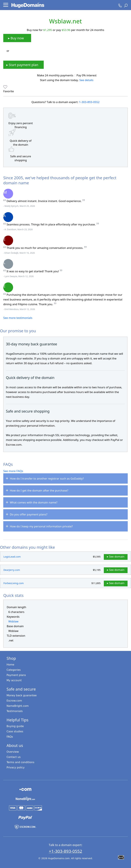Click the Escrow.com shield logo
The width and height of the screenshot is (131, 868).
click(x=25, y=827)
